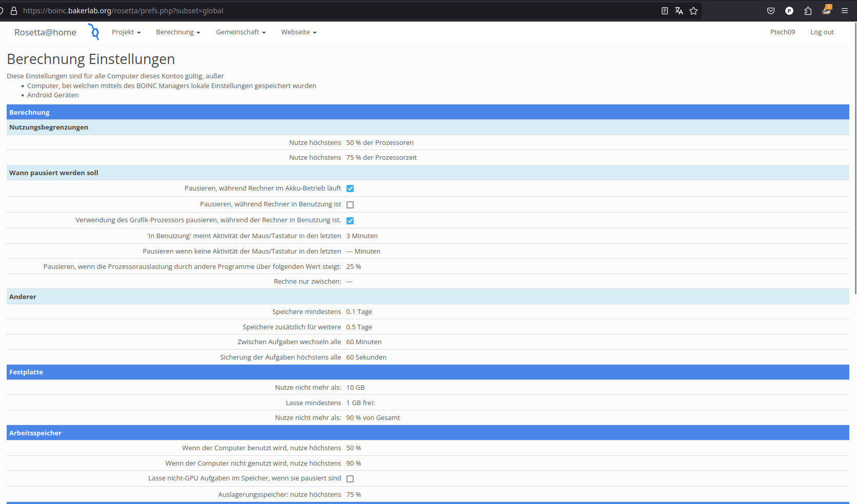Screen dimensions: 857x504
Task: Open the Berechnung dropdown in navbar
Action: [x=178, y=32]
